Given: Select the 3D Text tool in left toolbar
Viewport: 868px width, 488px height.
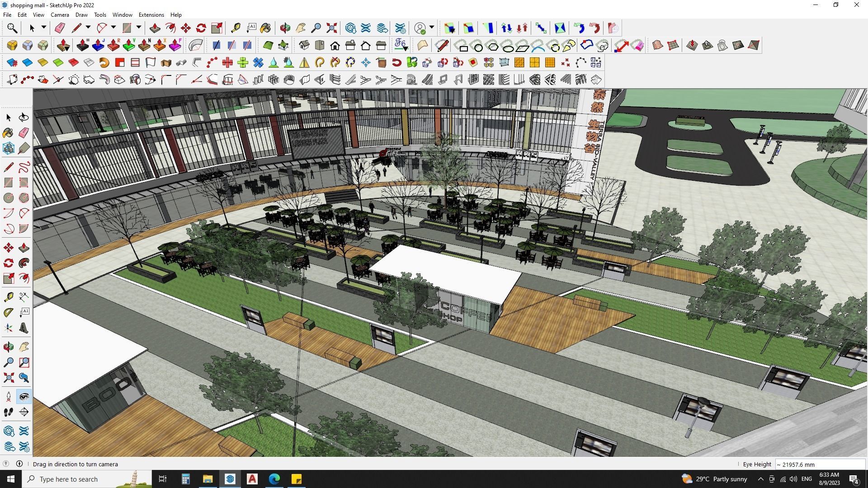Looking at the screenshot, I should click(x=24, y=328).
